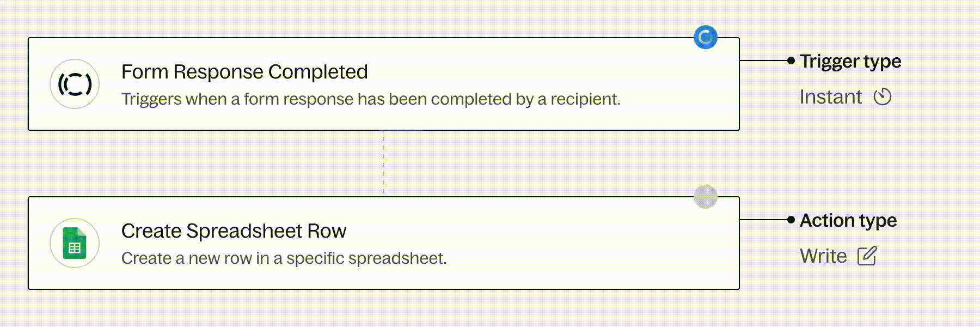Click the grey status circle badge

706,197
